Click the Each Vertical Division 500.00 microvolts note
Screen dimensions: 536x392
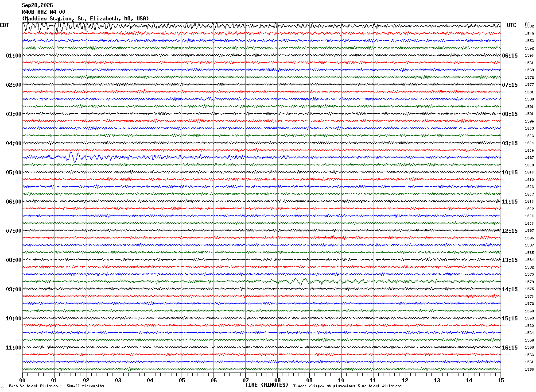click(x=56, y=386)
